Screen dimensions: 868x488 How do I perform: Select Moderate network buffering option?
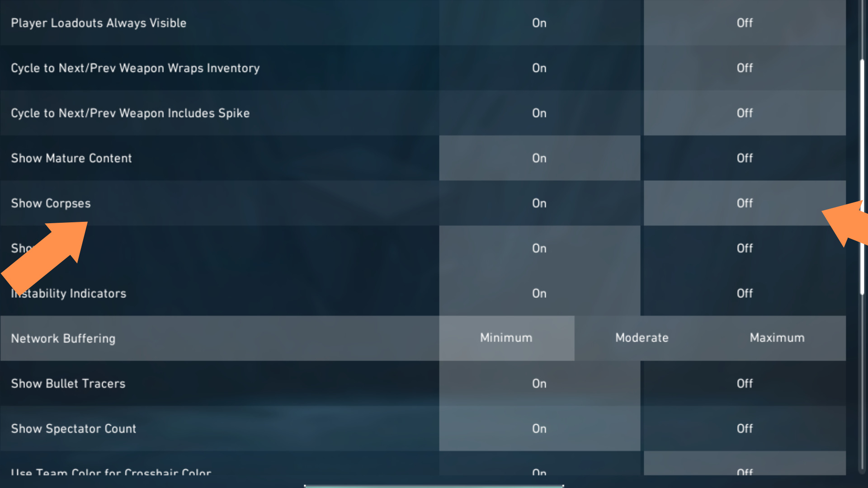(642, 338)
